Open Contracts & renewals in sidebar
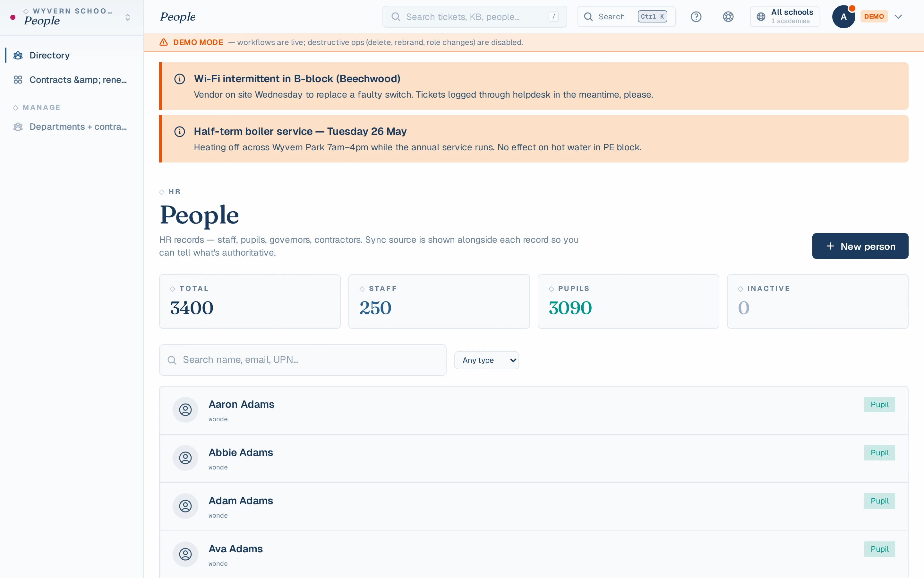Screen dimensions: 924x578 pyautogui.click(x=72, y=80)
